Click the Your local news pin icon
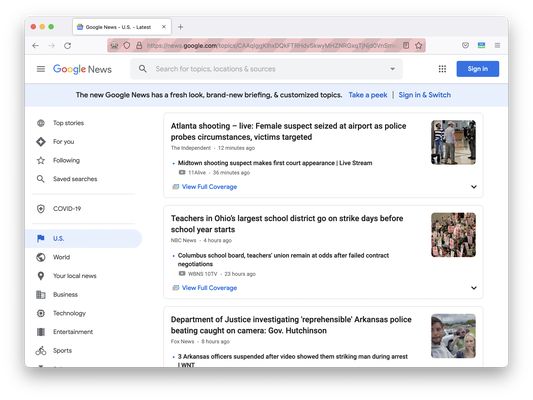Image resolution: width=533 pixels, height=400 pixels. click(41, 276)
